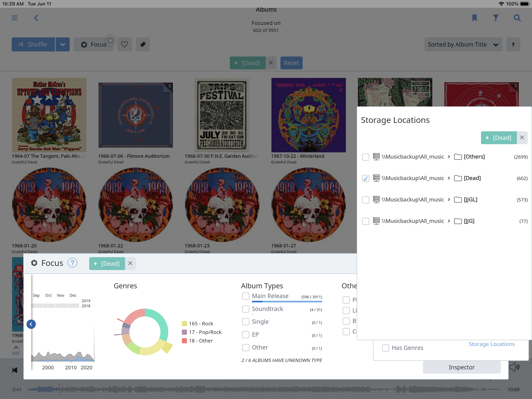
Task: Click the genres donut chart
Action: [144, 332]
